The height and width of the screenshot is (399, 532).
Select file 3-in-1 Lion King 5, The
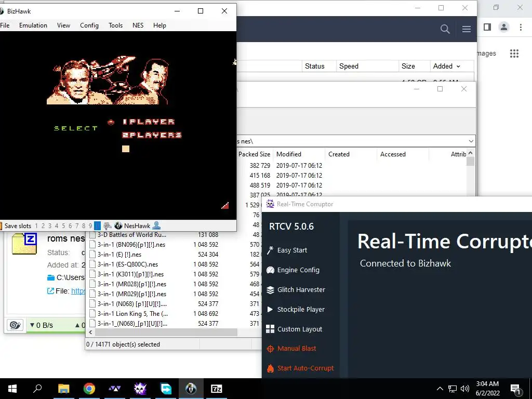click(132, 313)
